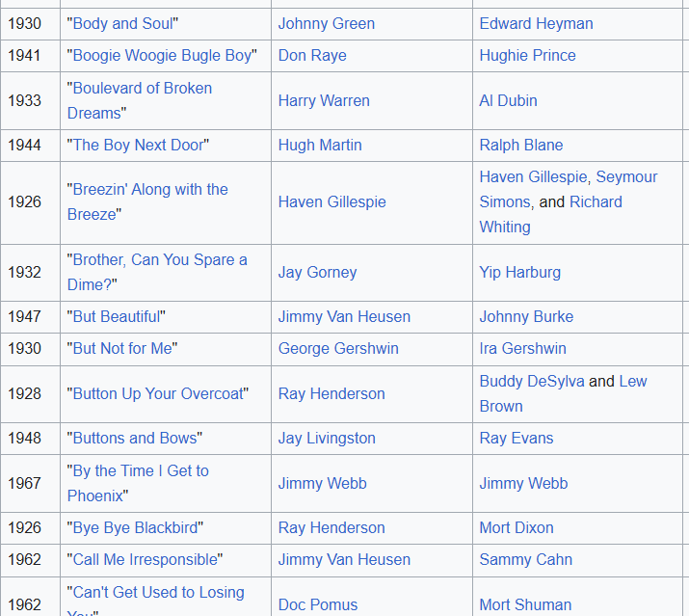Select the Harry Warren link
This screenshot has width=689, height=616.
[x=324, y=100]
